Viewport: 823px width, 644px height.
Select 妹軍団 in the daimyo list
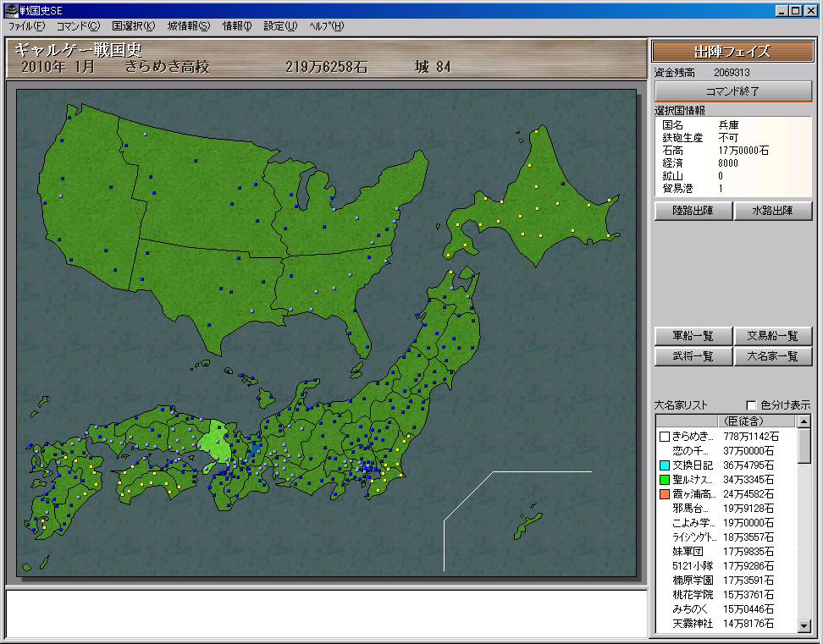(726, 551)
